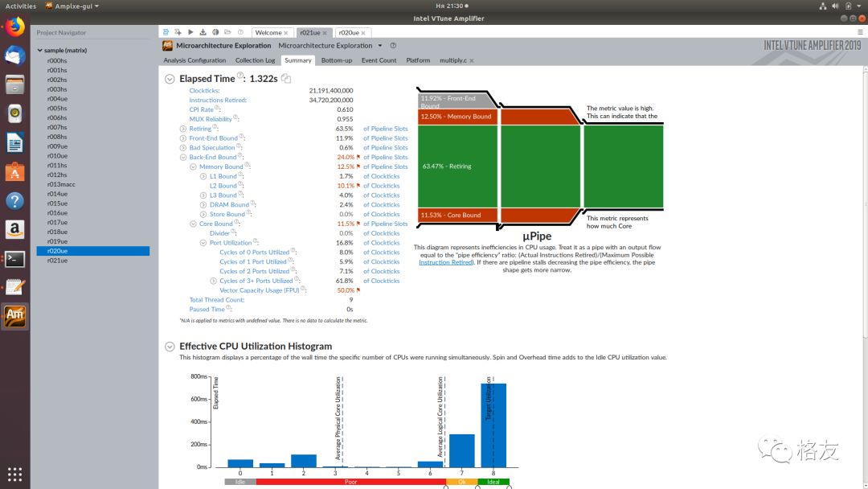Open Text Editor from the dock
The height and width of the screenshot is (489, 868).
(15, 287)
